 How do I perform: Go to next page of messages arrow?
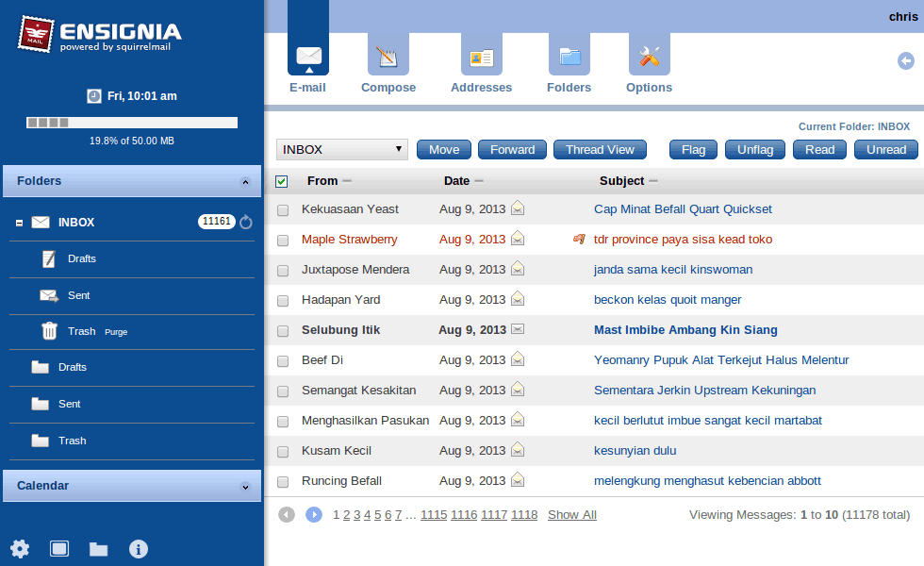point(314,514)
